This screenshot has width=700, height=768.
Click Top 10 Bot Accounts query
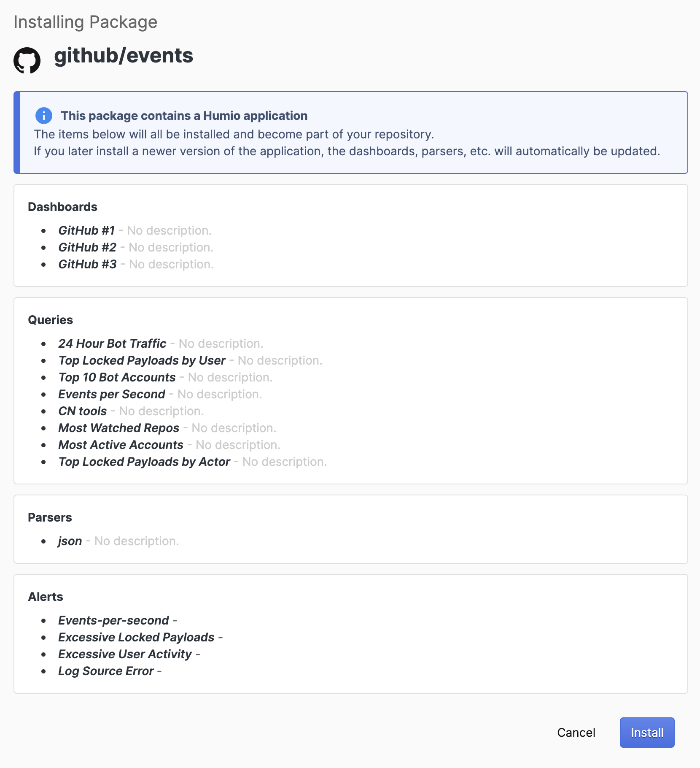(x=117, y=377)
